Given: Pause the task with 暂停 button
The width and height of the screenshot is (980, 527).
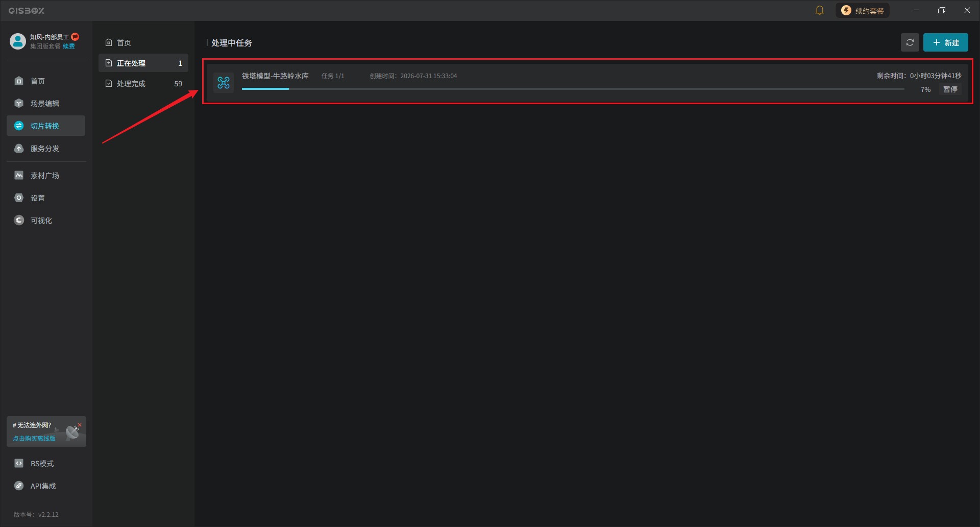Looking at the screenshot, I should [950, 89].
